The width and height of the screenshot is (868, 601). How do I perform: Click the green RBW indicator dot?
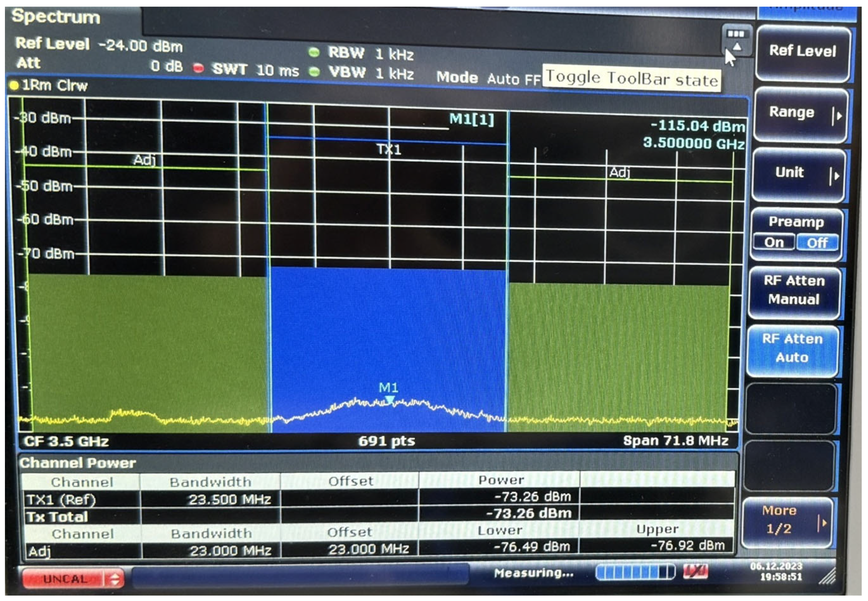(314, 52)
